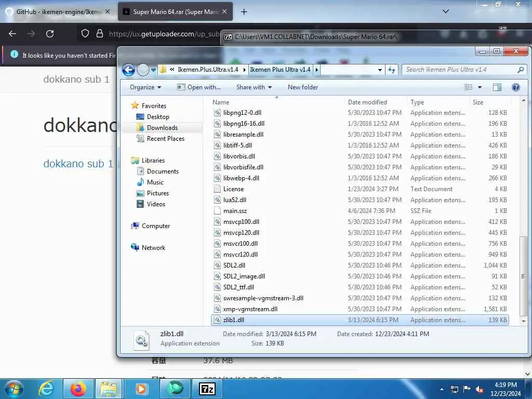Select swresample-vgmstream-3.dll file
The image size is (532, 399).
coord(263,298)
